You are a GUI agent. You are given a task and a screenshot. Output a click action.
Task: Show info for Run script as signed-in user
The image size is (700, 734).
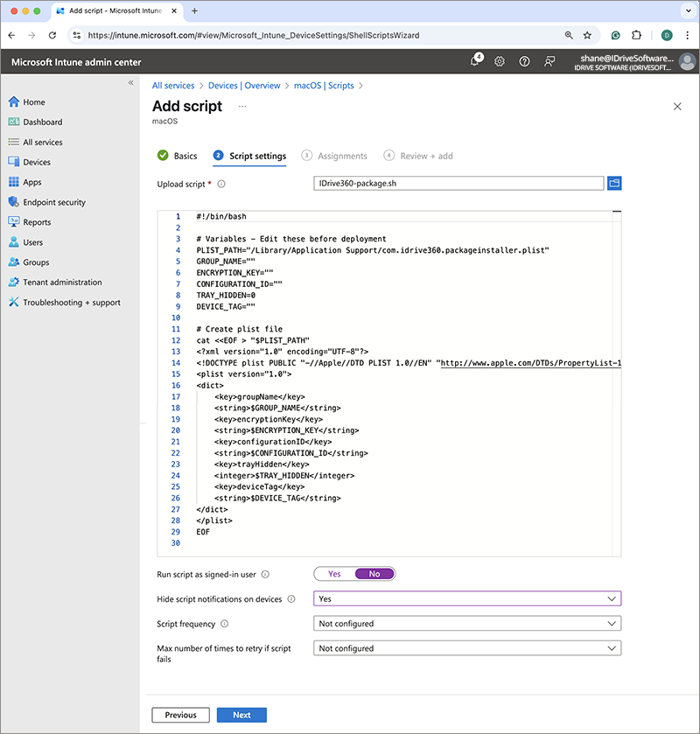pyautogui.click(x=265, y=575)
